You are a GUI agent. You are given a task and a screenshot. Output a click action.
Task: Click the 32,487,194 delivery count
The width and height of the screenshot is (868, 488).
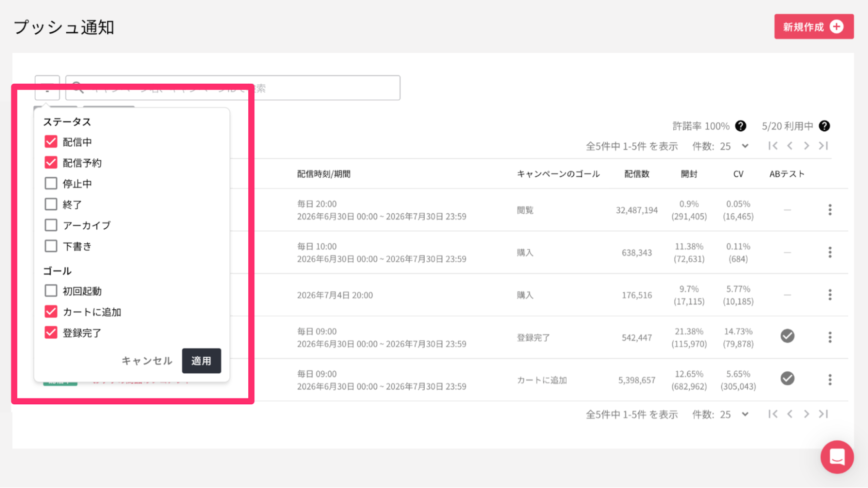637,210
